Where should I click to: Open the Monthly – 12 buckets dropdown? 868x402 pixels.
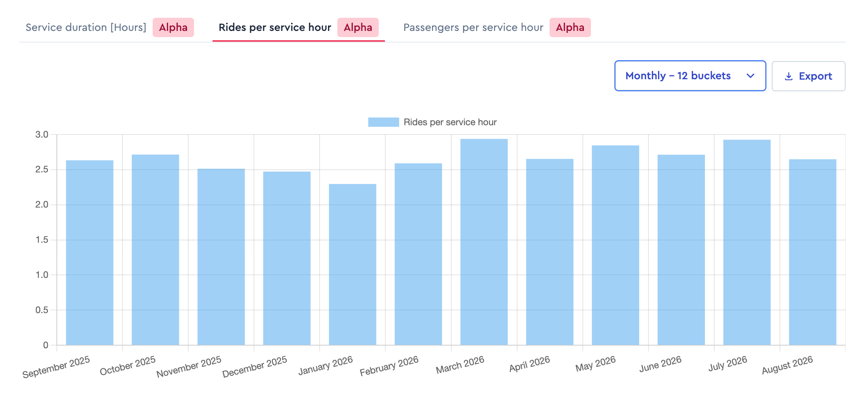tap(690, 76)
